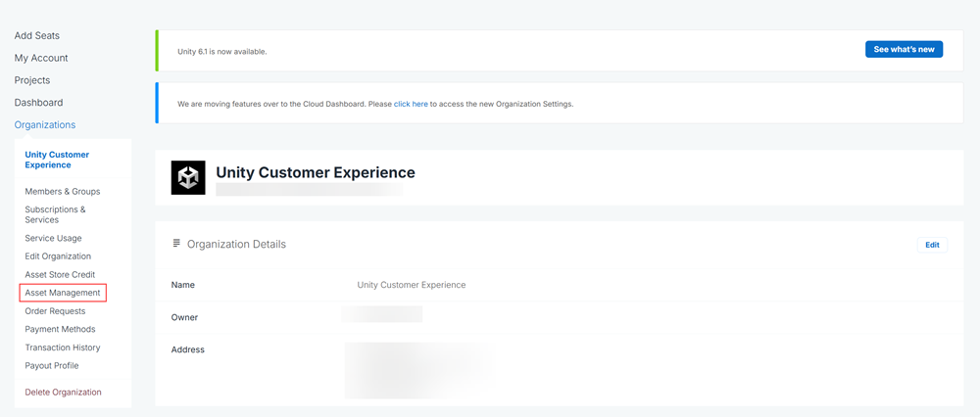Open the Unity Customer Experience organization link
980x417 pixels.
(x=57, y=160)
